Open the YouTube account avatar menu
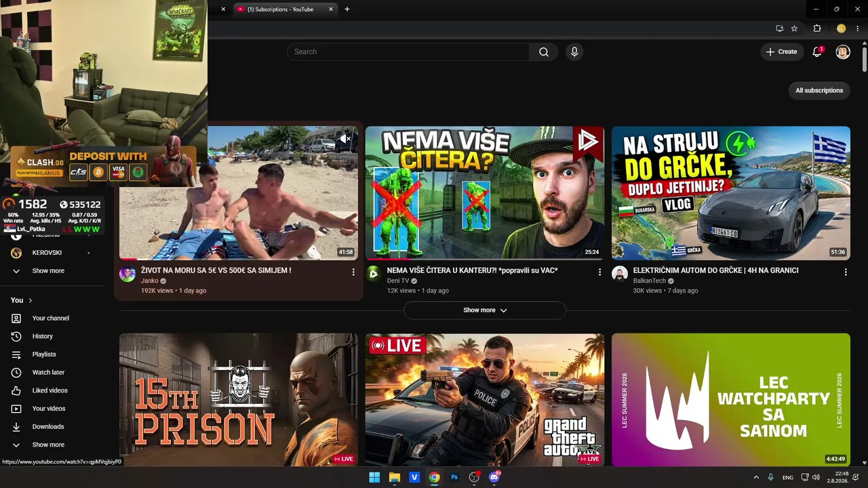The image size is (868, 488). (843, 52)
